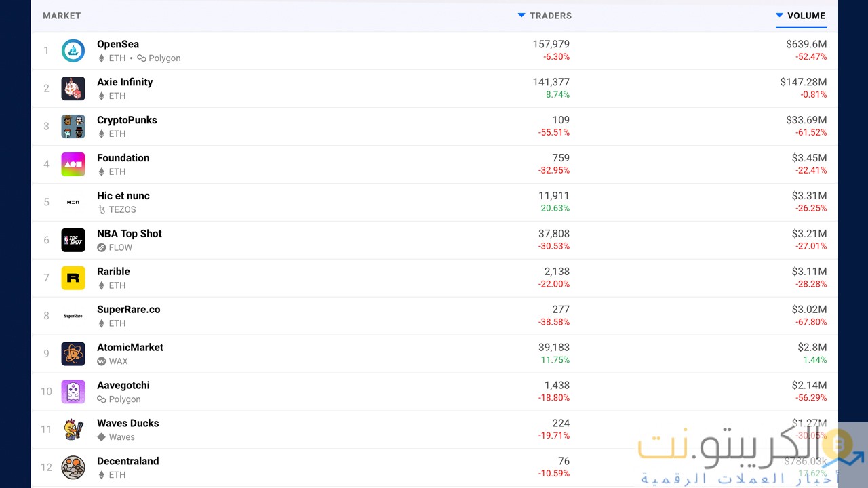Click the Aavegotchi ghost icon
This screenshot has width=868, height=488.
coord(73,392)
